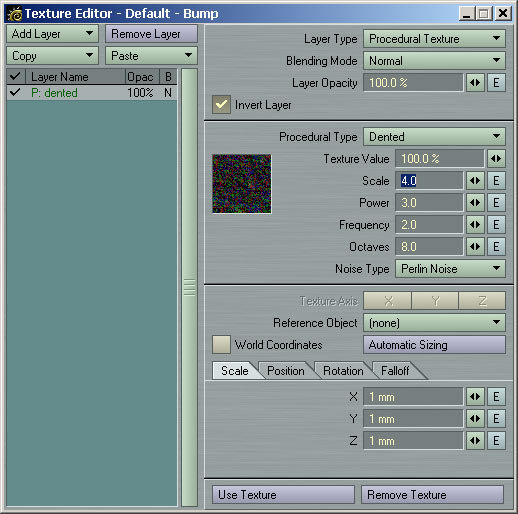Toggle the dented layer's enable checkmark
Viewport: 518px width, 514px height.
(x=15, y=92)
